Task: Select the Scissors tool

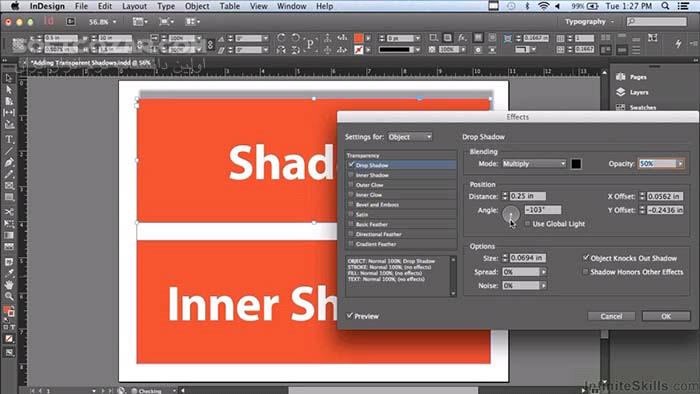Action: pos(8,212)
